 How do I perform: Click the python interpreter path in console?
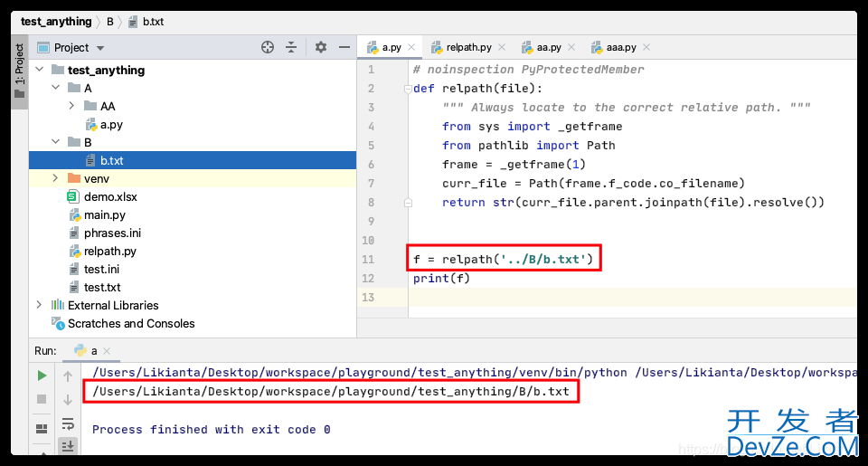pyautogui.click(x=360, y=373)
